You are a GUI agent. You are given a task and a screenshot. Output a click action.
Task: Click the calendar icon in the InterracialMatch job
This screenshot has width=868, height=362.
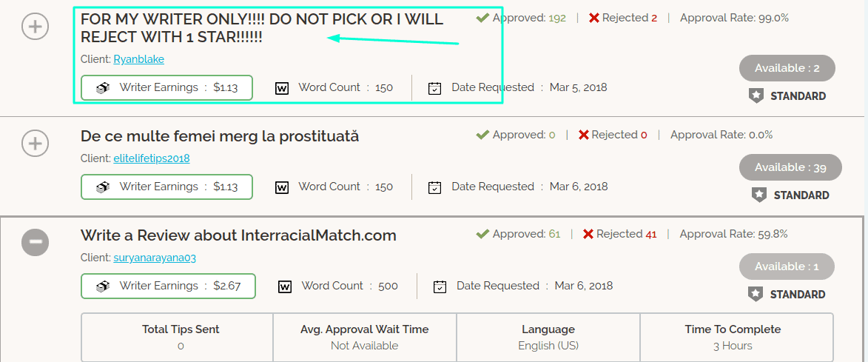point(440,286)
